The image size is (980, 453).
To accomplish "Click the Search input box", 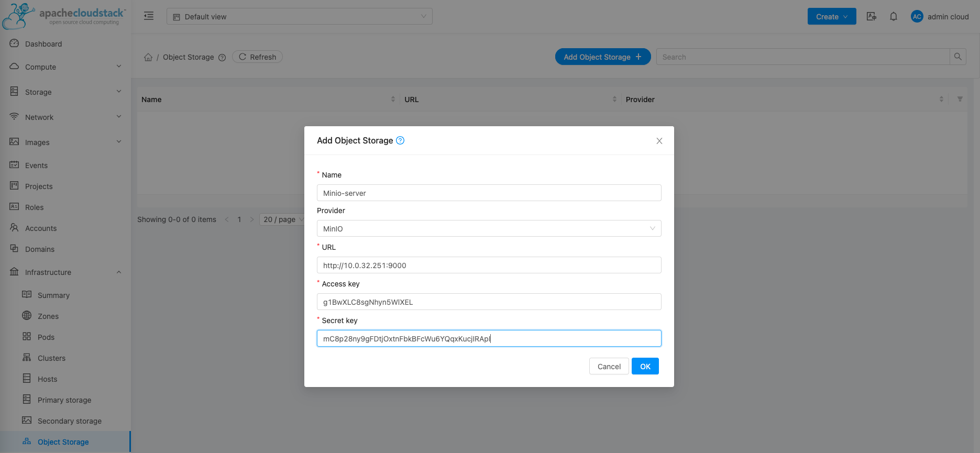I will point(803,57).
